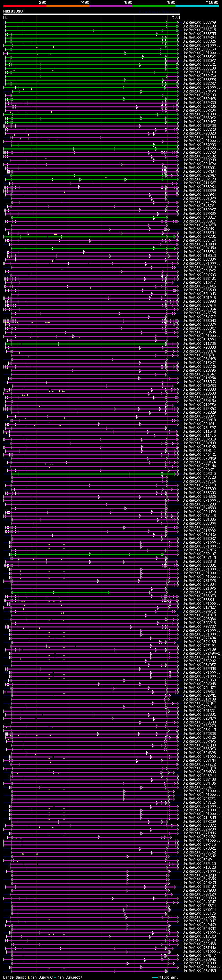The width and height of the screenshot is (222, 980).
Task: Select hit label UniRef100_C1MR54
Action: click(x=199, y=378)
